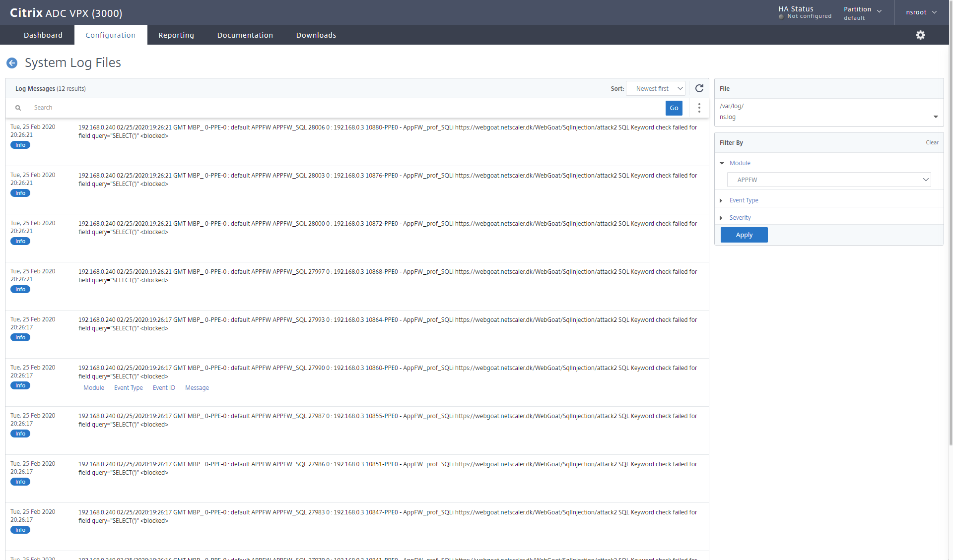Click the Citrix ADC VPX (3000) title
Viewport: 953px width, 560px height.
point(66,13)
